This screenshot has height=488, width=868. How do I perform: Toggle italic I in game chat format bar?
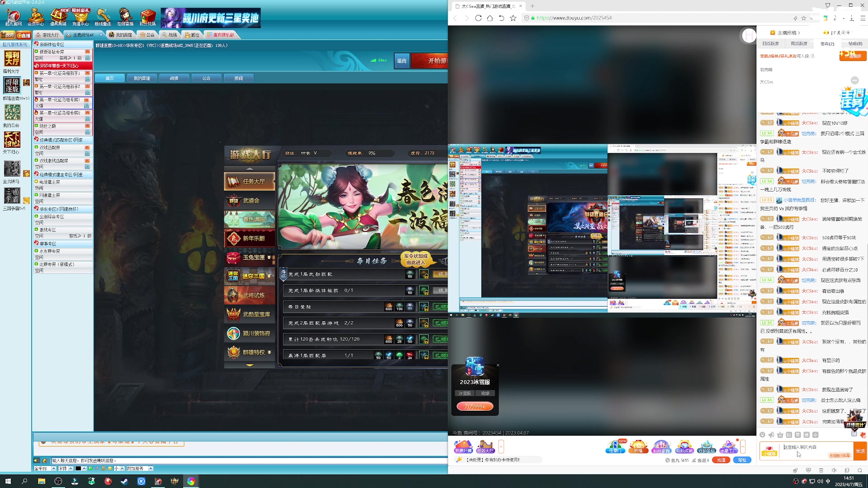tap(97, 469)
